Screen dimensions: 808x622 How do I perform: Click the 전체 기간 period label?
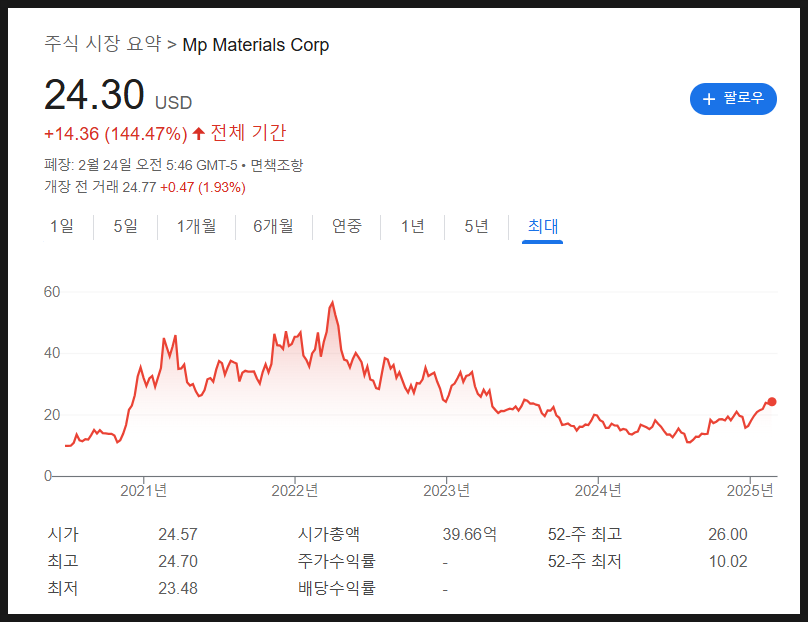[248, 133]
